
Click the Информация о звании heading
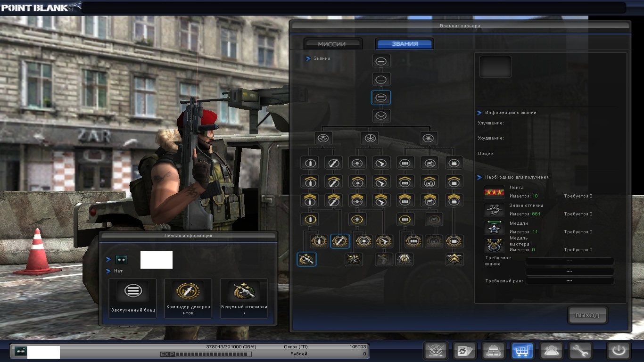511,113
